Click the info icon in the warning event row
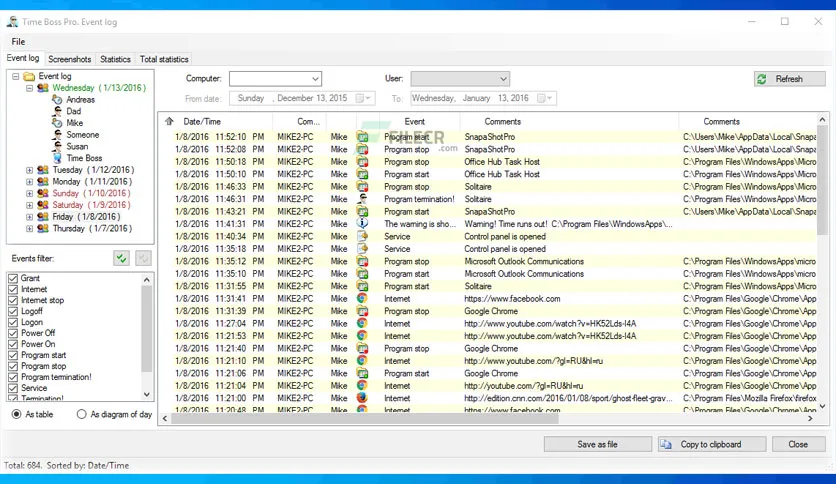This screenshot has width=836, height=484. 362,224
